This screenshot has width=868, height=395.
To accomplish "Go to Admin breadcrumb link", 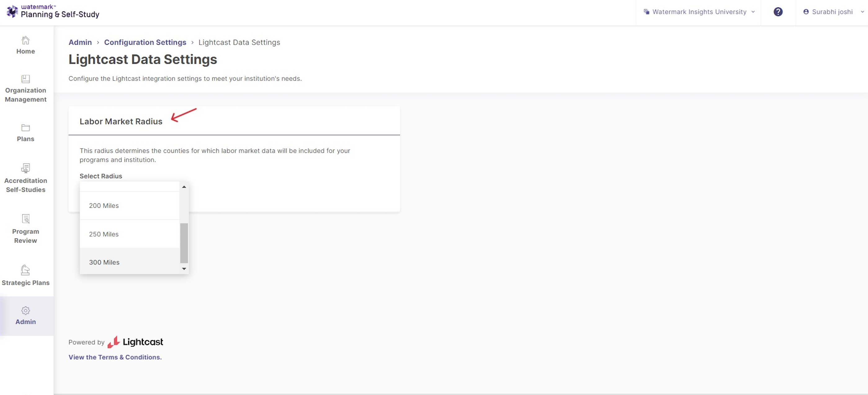I will point(80,42).
